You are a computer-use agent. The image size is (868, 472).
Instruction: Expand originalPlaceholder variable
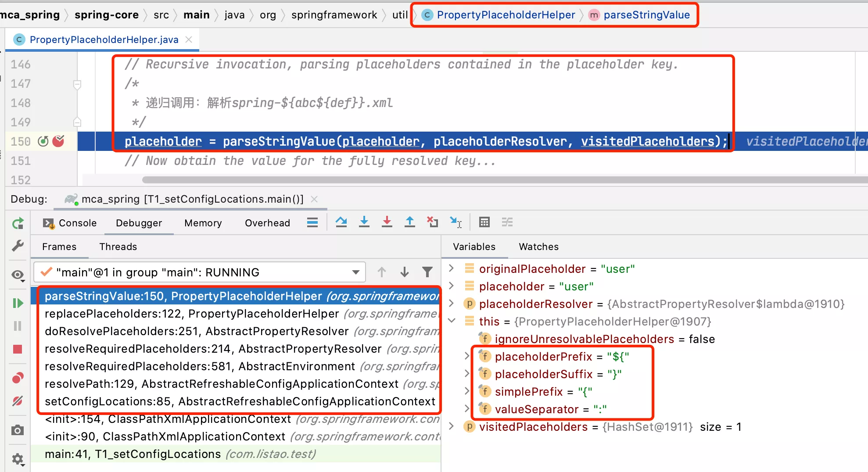(451, 268)
